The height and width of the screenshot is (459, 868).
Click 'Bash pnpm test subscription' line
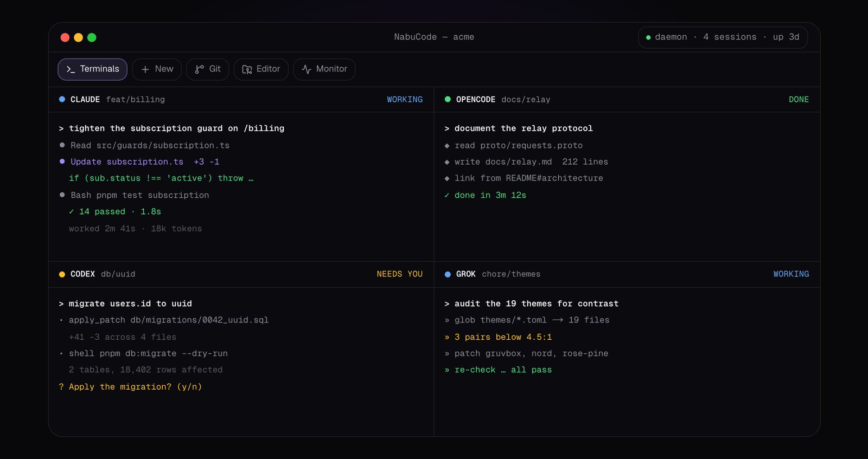[134, 195]
